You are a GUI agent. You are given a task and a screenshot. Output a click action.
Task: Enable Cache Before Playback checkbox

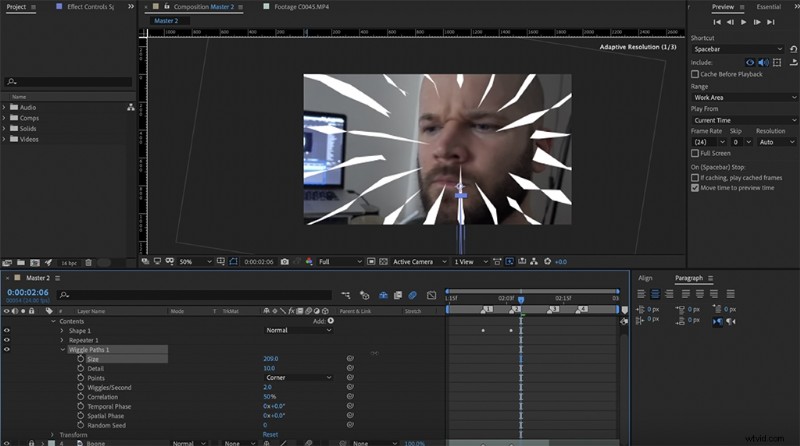[695, 74]
